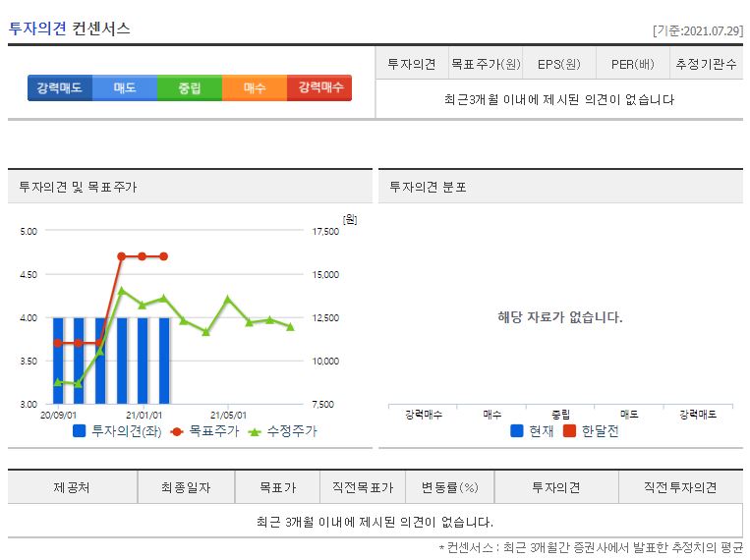750x560 pixels.
Task: Click the 강력매도 rating segment
Action: (x=60, y=88)
